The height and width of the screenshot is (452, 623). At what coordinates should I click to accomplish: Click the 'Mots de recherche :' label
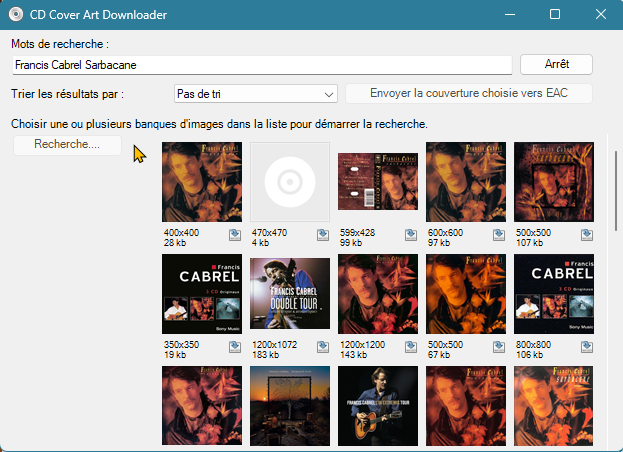point(60,44)
